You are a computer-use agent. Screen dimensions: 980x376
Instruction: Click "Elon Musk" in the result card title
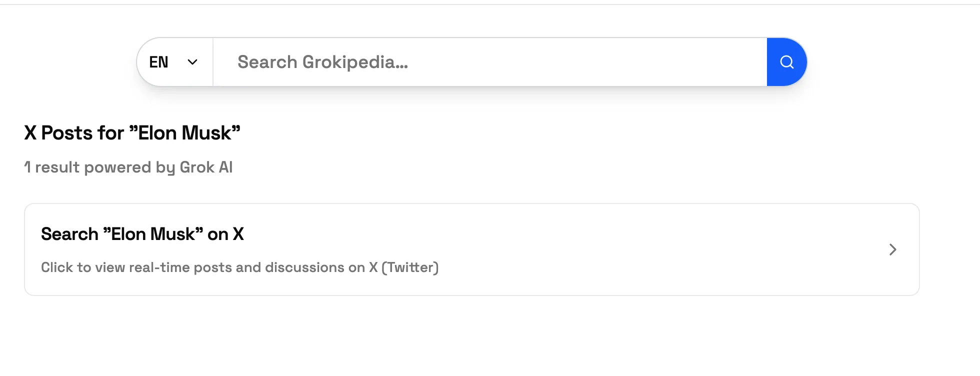click(x=153, y=234)
